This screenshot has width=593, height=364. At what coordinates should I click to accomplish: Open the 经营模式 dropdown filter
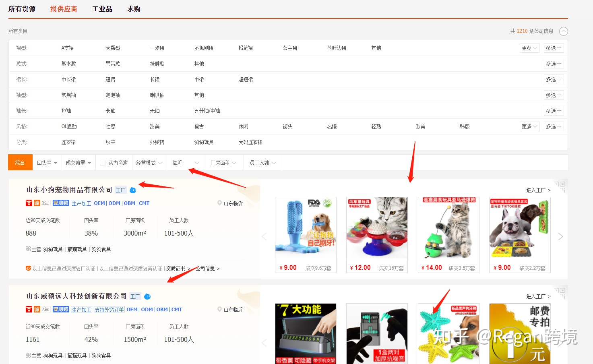pyautogui.click(x=149, y=162)
